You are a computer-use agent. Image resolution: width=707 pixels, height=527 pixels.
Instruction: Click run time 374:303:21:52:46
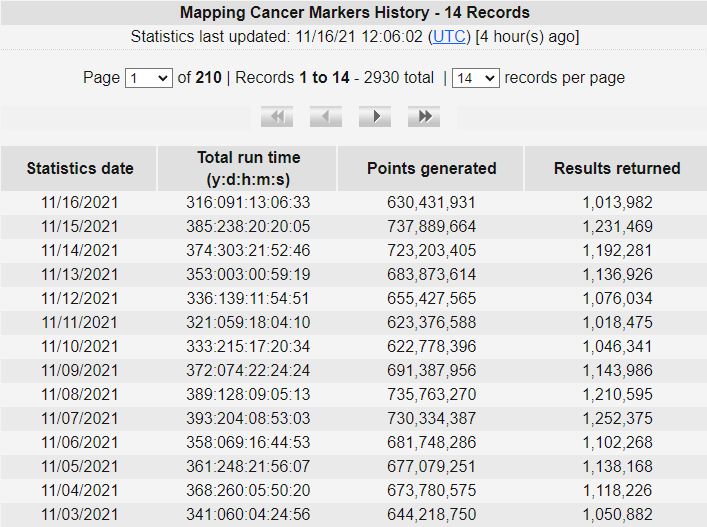pyautogui.click(x=248, y=251)
